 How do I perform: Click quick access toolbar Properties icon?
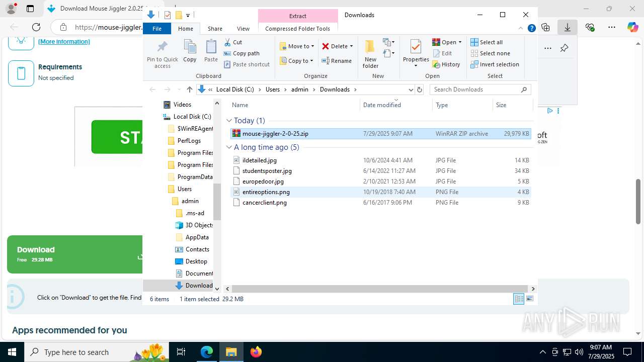click(x=168, y=15)
